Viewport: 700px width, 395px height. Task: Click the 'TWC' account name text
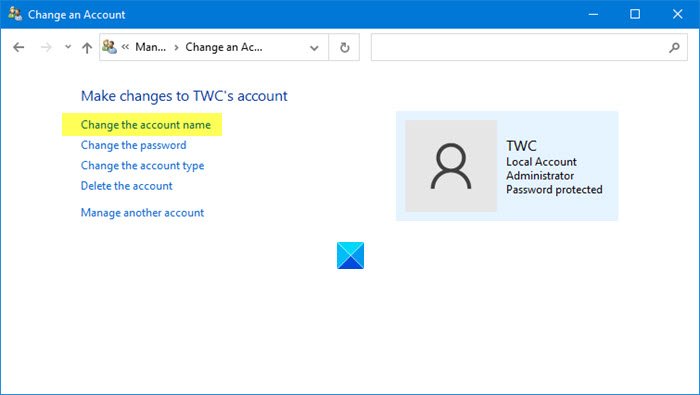click(521, 146)
